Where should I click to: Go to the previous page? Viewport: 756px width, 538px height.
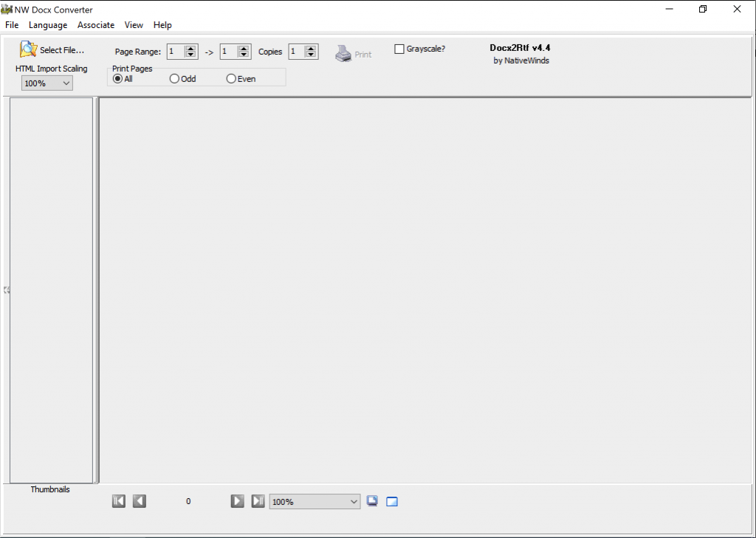tap(140, 501)
